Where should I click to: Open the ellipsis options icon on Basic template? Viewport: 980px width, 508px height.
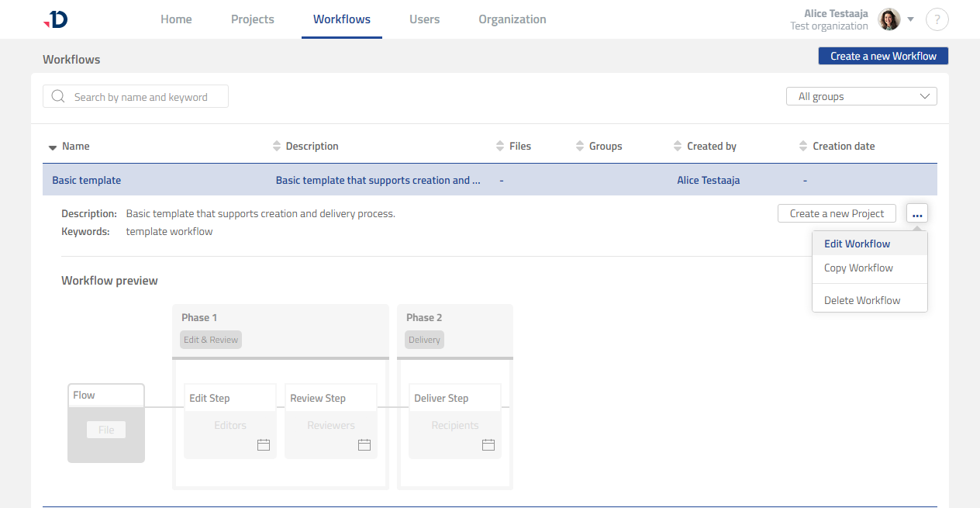pos(917,213)
